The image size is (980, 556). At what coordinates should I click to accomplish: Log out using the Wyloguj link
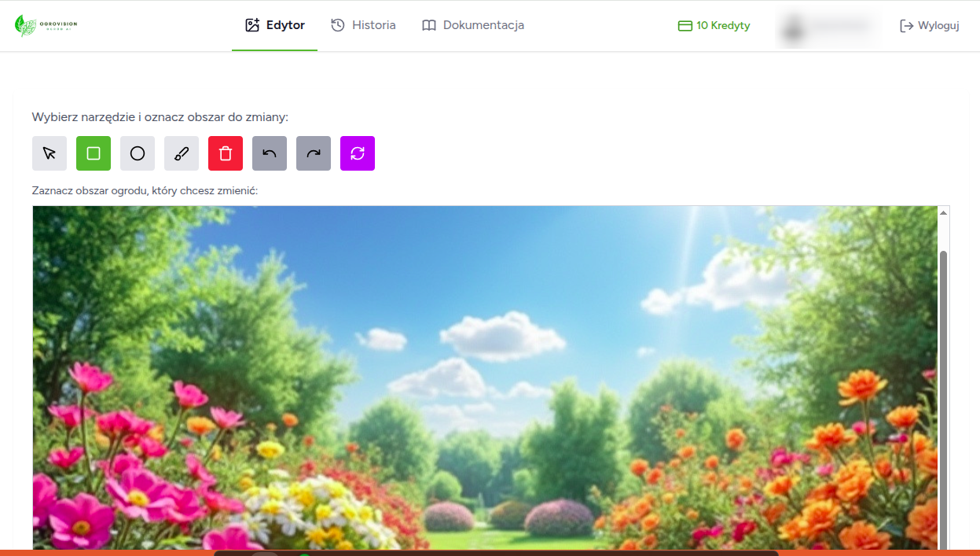[x=930, y=25]
